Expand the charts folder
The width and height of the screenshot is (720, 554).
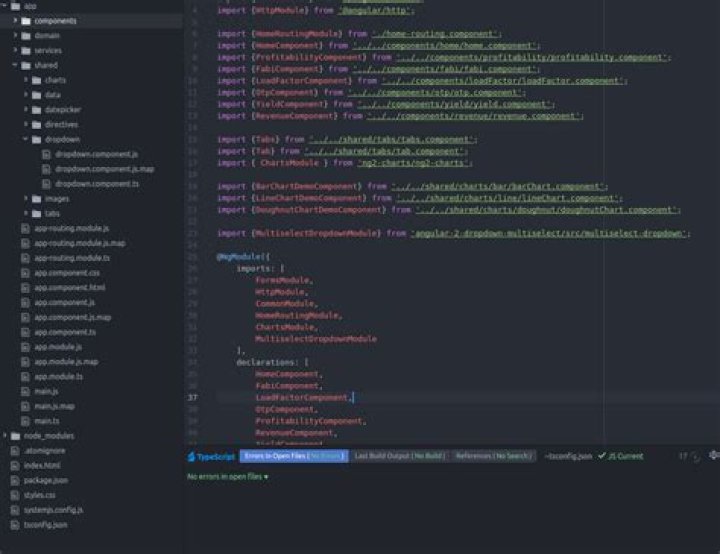26,80
